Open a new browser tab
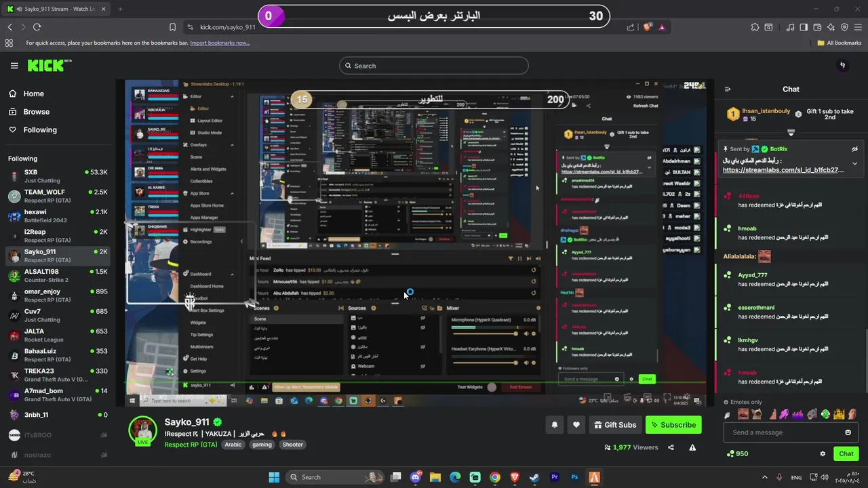 (120, 9)
